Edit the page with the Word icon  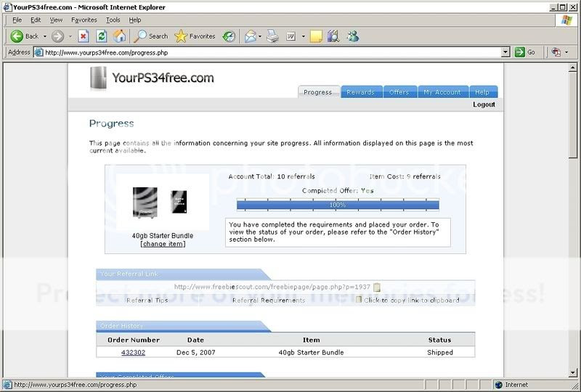[x=291, y=36]
